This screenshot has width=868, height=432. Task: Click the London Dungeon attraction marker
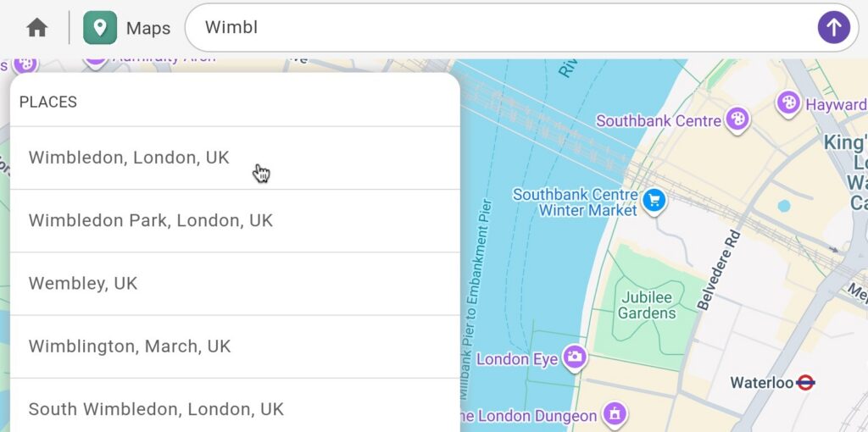point(615,414)
